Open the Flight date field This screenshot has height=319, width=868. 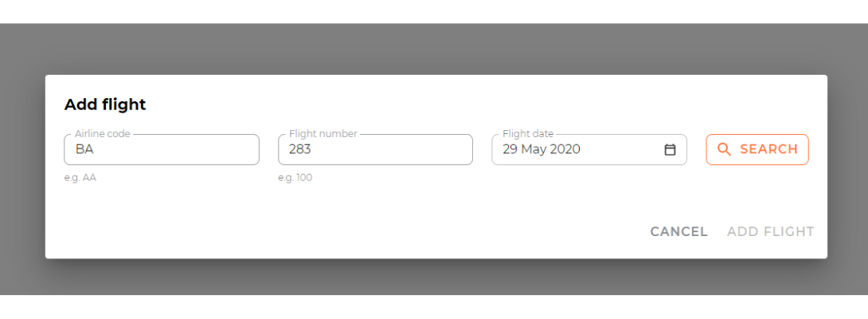589,149
